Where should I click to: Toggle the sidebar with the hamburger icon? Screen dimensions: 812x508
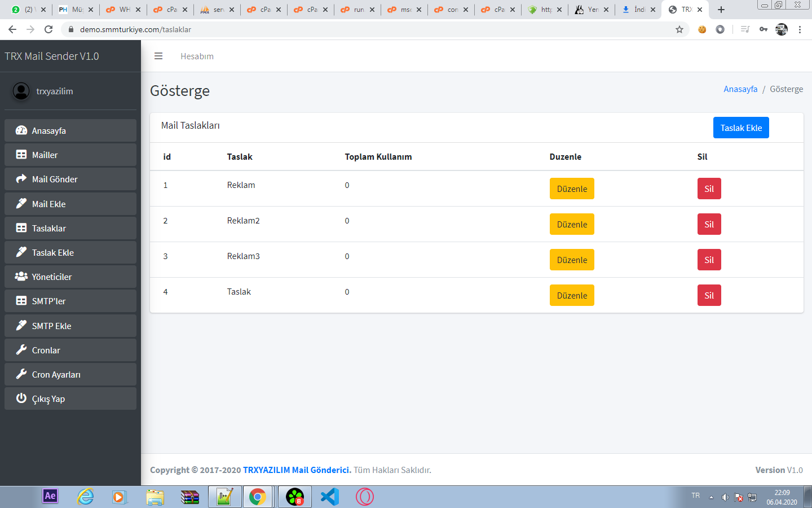click(x=158, y=56)
